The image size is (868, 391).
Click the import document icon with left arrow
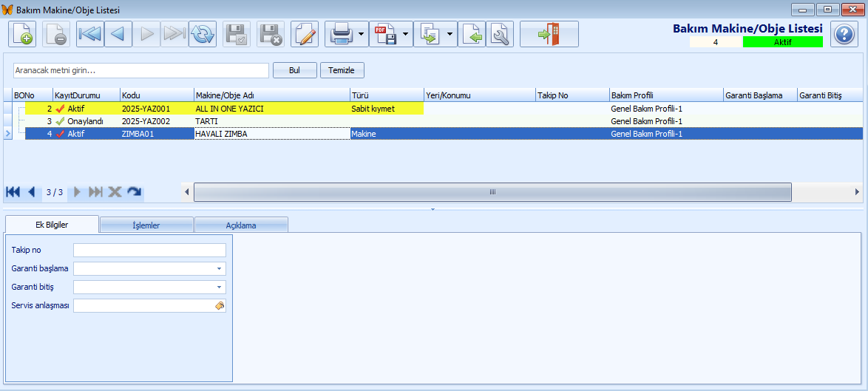pos(472,34)
